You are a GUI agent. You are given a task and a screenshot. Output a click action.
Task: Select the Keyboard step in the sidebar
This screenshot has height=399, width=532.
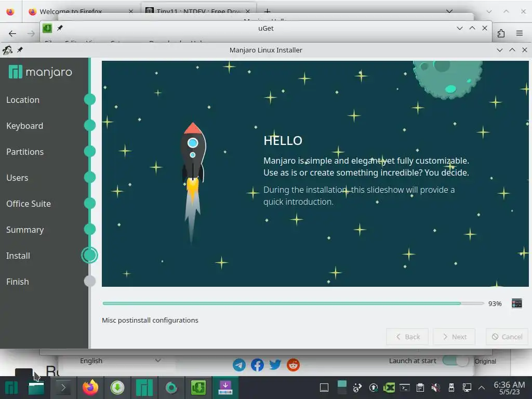24,126
